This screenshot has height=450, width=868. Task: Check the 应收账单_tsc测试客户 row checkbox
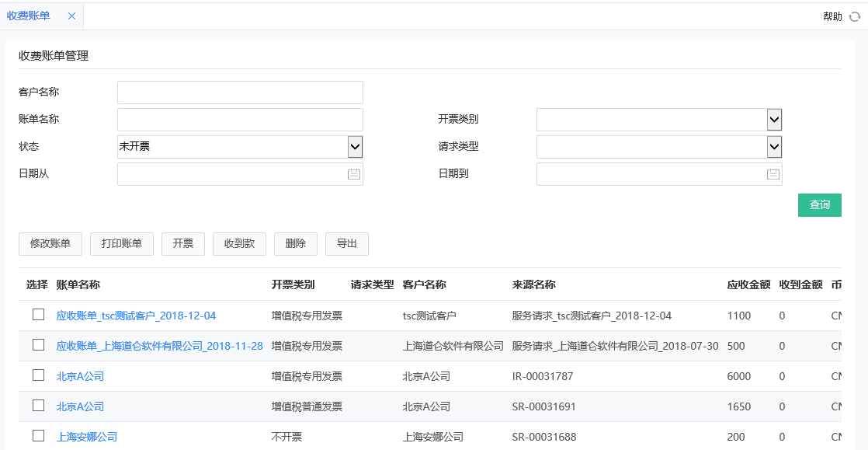pyautogui.click(x=38, y=316)
